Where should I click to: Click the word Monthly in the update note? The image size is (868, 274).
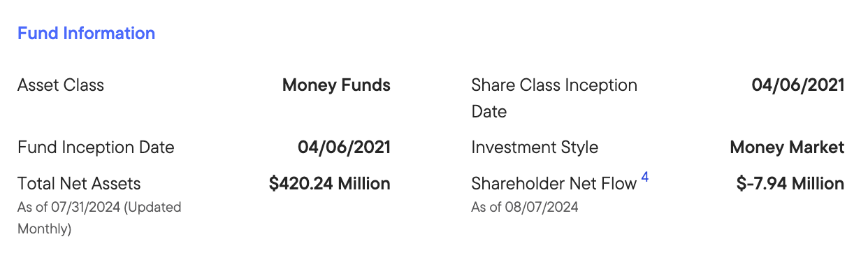(44, 229)
